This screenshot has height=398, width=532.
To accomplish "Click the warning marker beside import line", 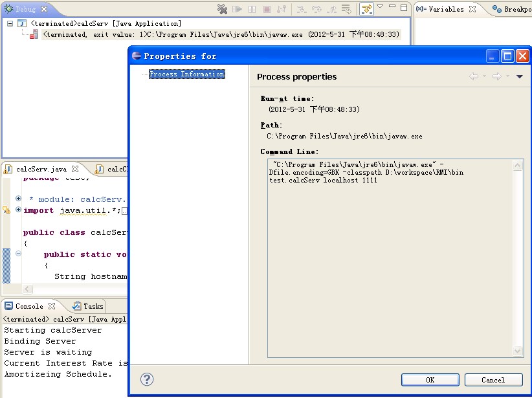I will pos(6,210).
